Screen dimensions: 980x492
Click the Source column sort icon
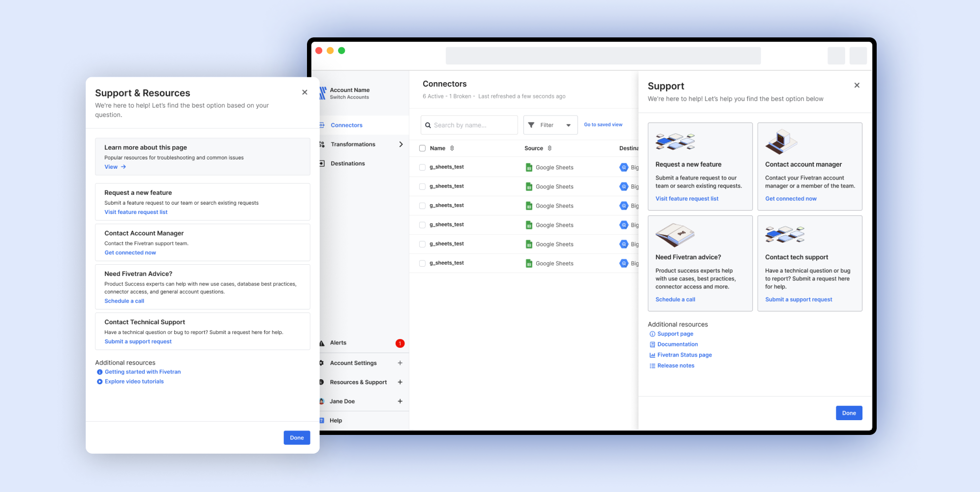click(x=550, y=148)
